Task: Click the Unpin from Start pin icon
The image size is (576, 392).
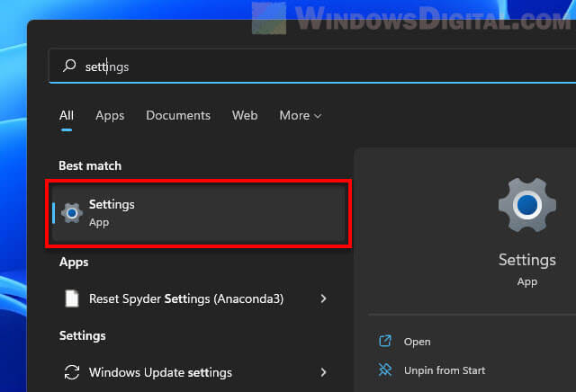Action: pyautogui.click(x=385, y=370)
